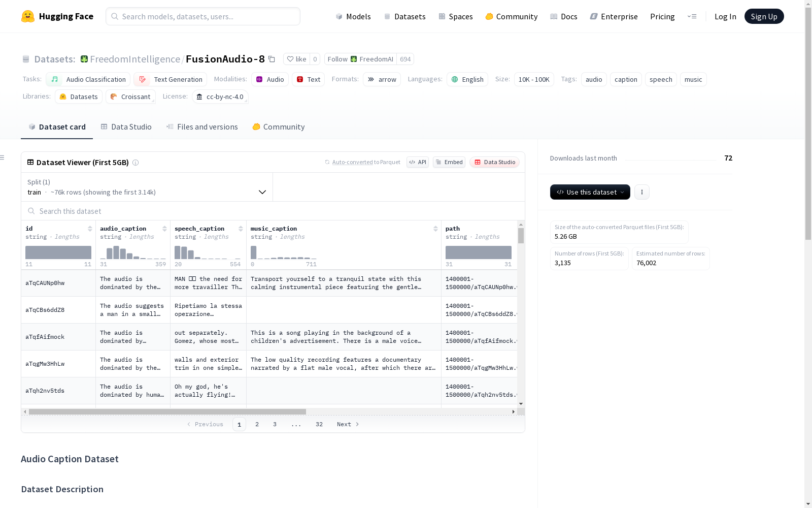Click the FreedomIntelligence organization avatar icon
Viewport: 812px width, 508px height.
coord(84,59)
